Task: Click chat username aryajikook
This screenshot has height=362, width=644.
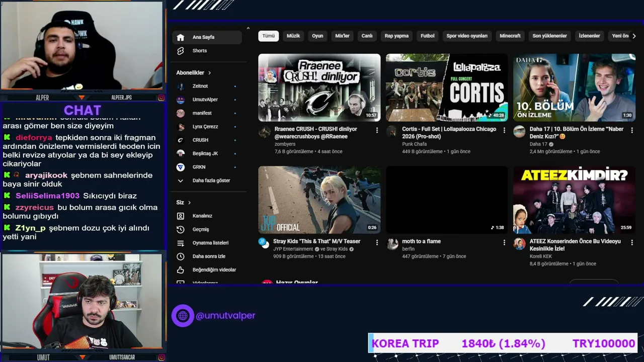Action: coord(46,175)
